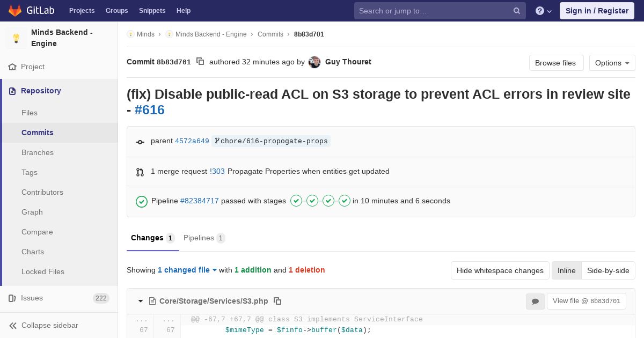Click the GitLab fox logo
This screenshot has height=338, width=644.
14,10
